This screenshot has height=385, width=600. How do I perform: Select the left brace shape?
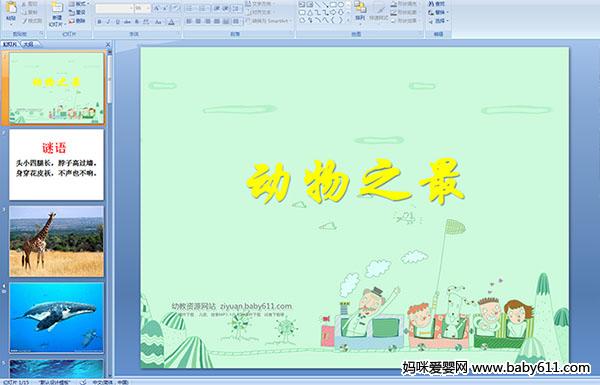(333, 20)
